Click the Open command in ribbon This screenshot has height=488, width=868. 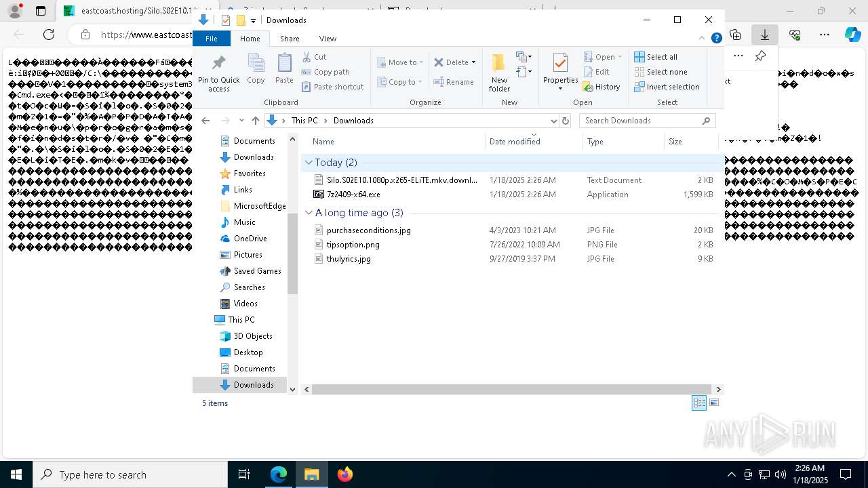[x=603, y=57]
